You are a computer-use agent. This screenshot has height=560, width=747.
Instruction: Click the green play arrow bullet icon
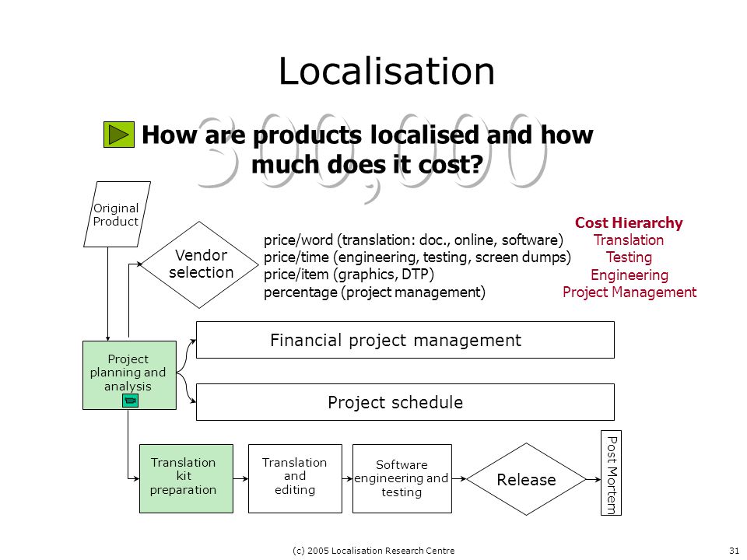click(118, 135)
